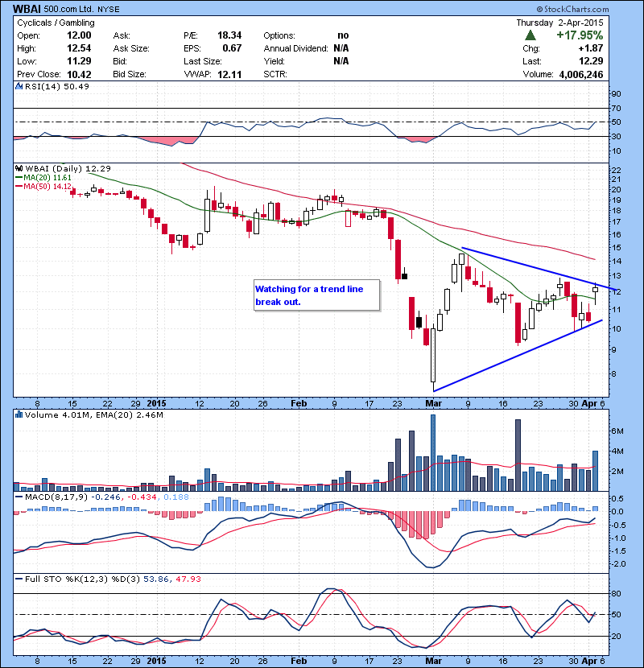Click the Options value 'no'
Viewport: 644px width, 668px height.
point(343,35)
